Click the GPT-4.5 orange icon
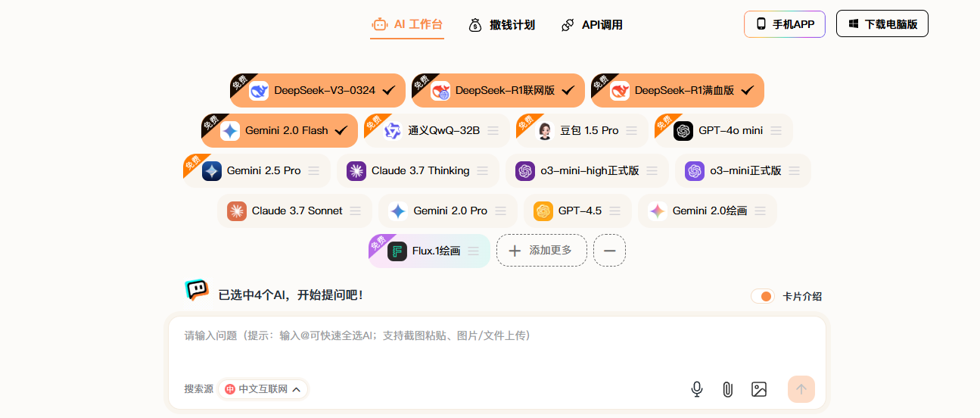This screenshot has width=980, height=418. (x=543, y=211)
